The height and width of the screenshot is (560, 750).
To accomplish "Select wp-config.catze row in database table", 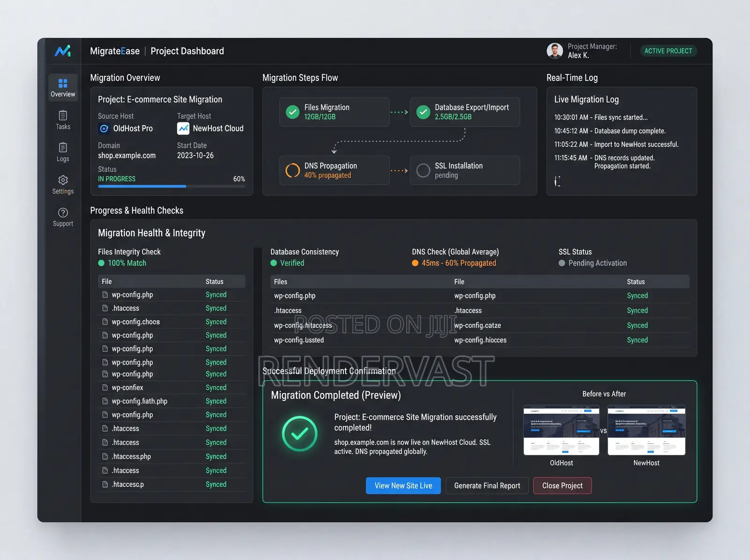I will (x=480, y=325).
